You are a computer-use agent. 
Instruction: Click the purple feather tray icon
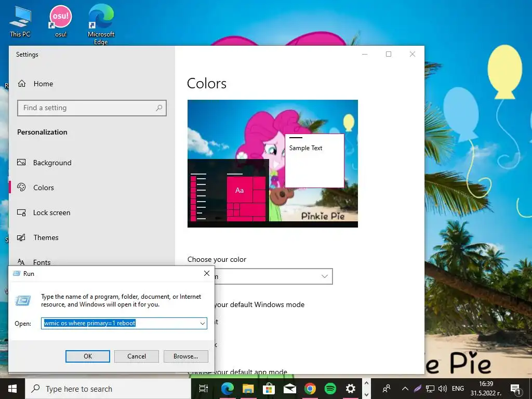point(418,389)
